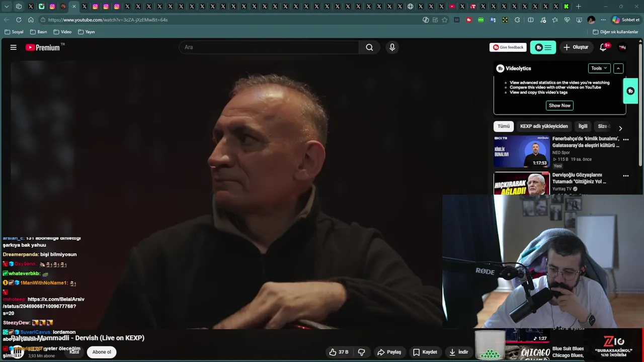The image size is (644, 362).
Task: Open the Basın bookmarks folder
Action: point(39,32)
